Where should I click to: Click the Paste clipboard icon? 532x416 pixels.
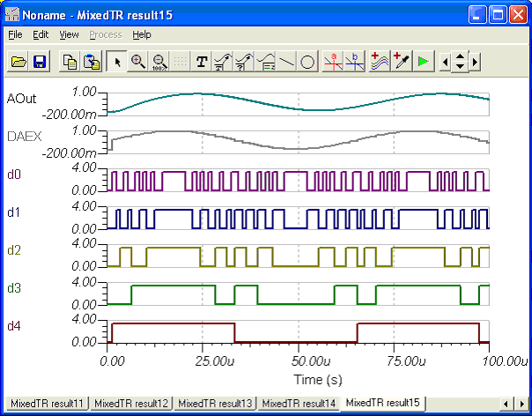tap(91, 62)
